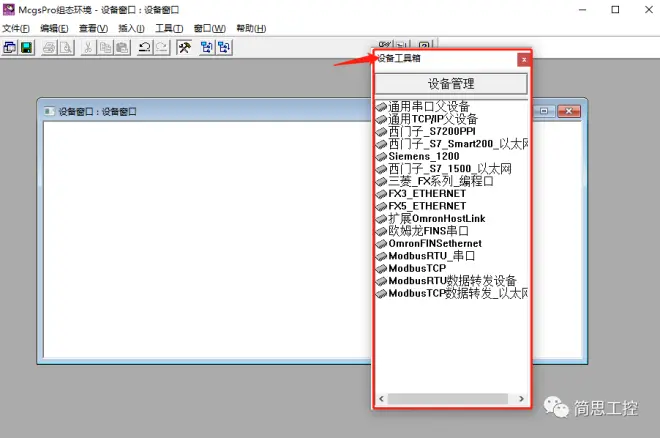Viewport: 660px width, 438px height.
Task: Click the toolbox horizontal scrollbar thumb
Action: click(x=447, y=399)
